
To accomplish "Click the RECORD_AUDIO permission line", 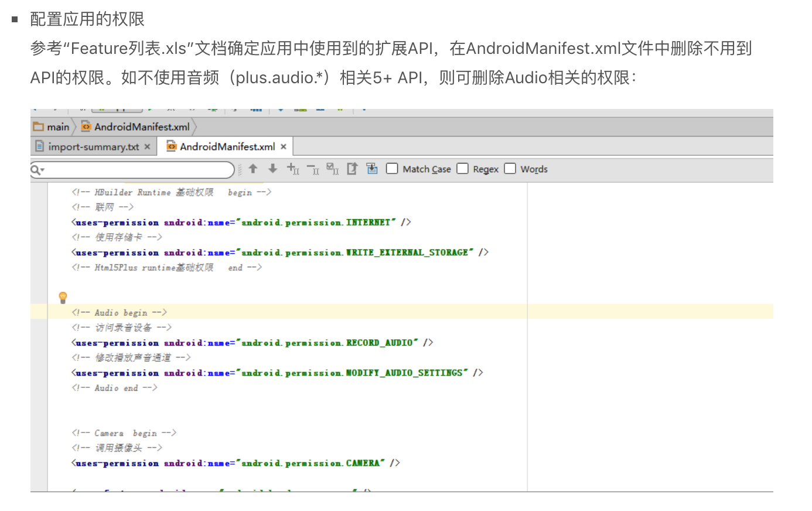I will pos(253,343).
